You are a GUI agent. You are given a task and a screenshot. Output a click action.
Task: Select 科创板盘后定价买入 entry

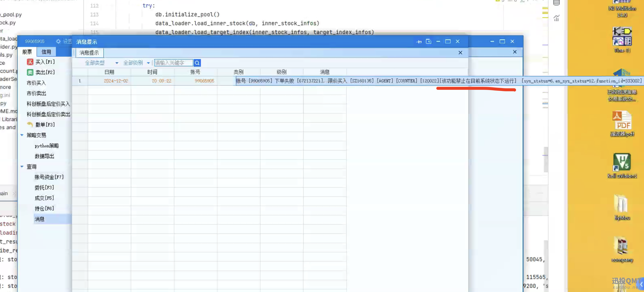click(x=48, y=104)
